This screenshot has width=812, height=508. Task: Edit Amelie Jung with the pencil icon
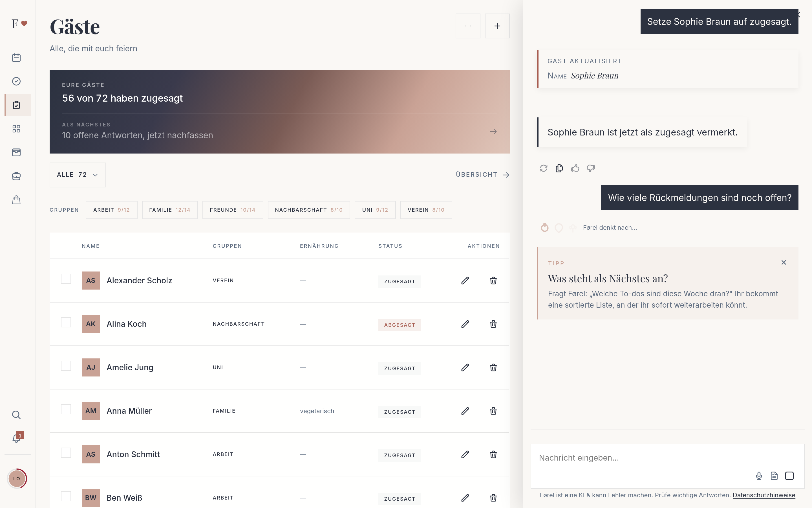coord(465,367)
